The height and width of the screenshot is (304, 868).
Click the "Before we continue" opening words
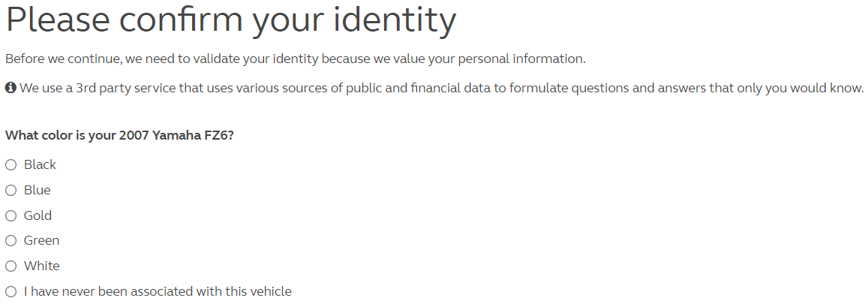pyautogui.click(x=56, y=59)
